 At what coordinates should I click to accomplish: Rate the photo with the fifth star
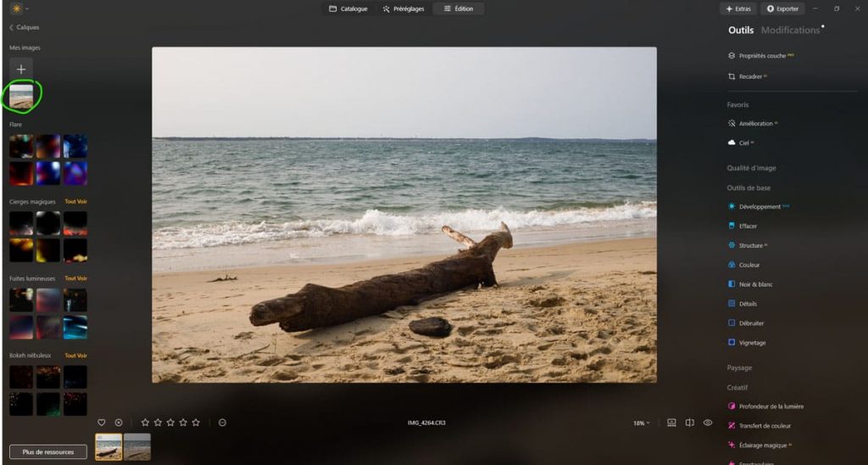click(196, 423)
